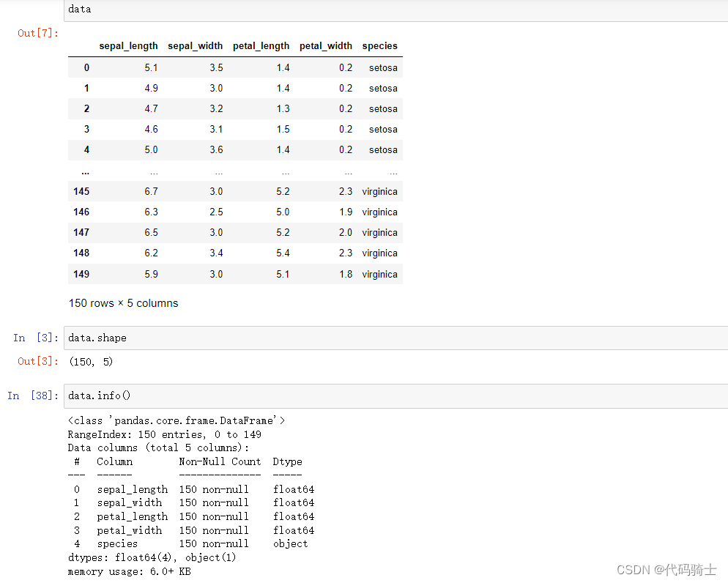
Task: Click petal_width value 2.0 in row 147
Action: (x=346, y=233)
